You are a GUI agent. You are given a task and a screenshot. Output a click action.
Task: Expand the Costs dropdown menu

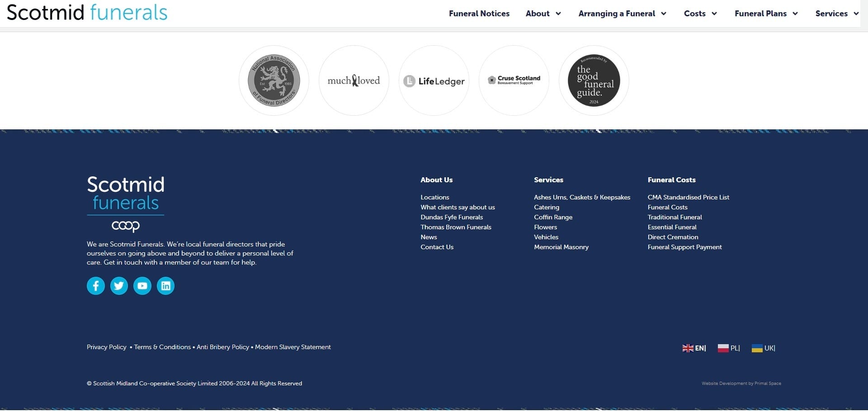coord(700,14)
